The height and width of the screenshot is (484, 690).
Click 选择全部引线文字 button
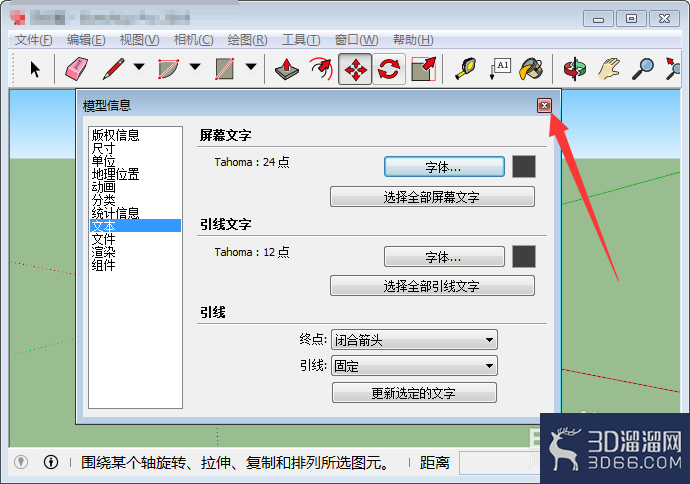pos(432,286)
